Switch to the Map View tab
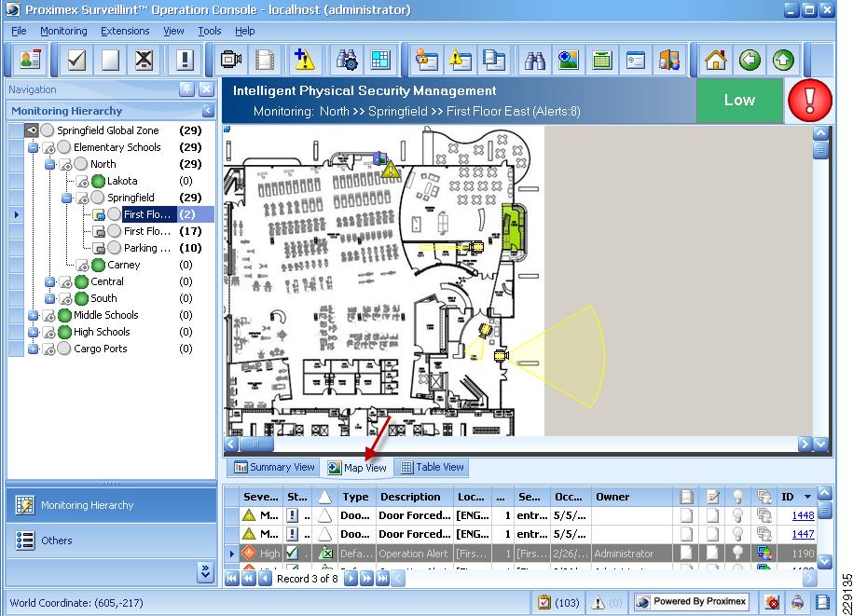Image resolution: width=853 pixels, height=616 pixels. tap(357, 468)
